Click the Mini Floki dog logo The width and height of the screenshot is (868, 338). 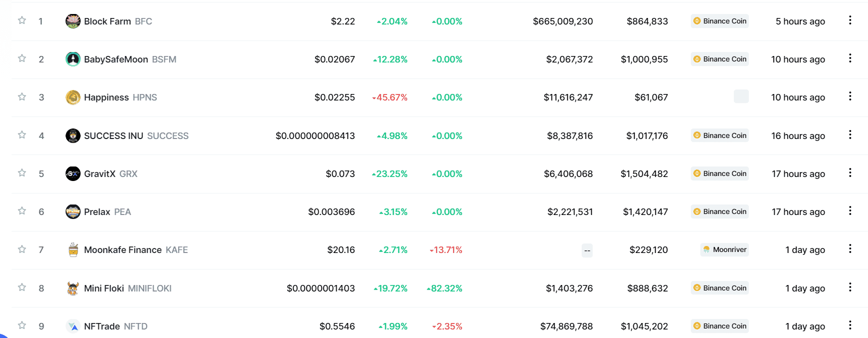pos(73,288)
